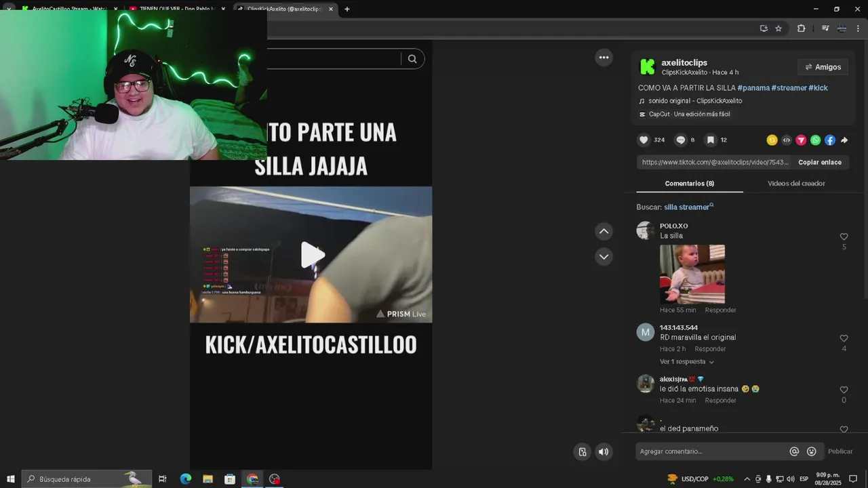Like the video with the heart icon
This screenshot has width=868, height=488.
pos(644,140)
